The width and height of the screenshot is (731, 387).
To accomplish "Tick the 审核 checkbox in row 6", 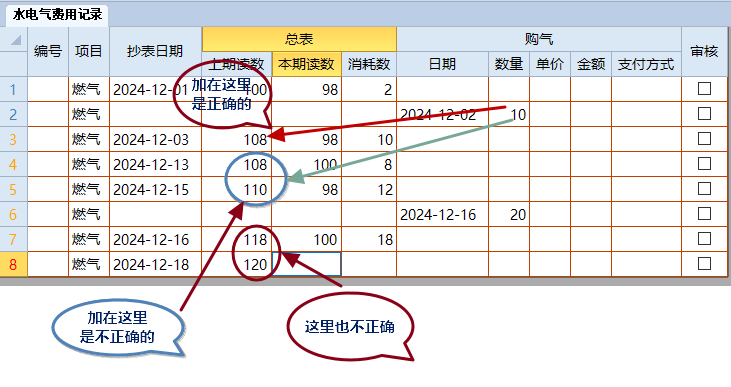I will click(704, 214).
